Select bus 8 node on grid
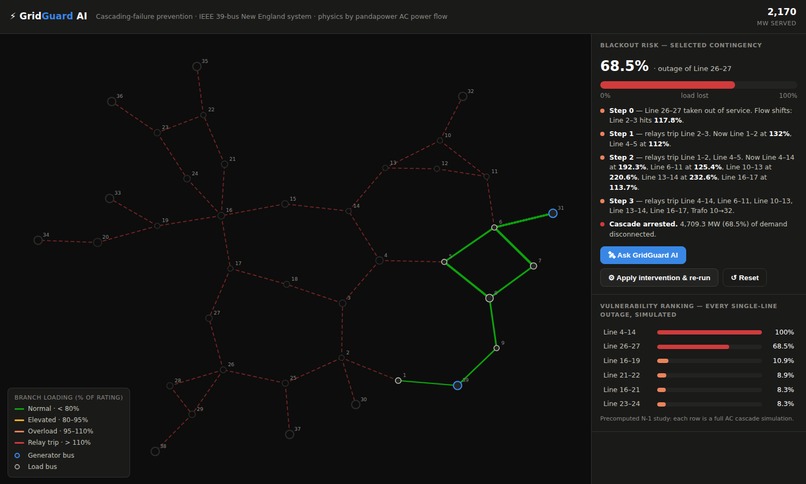Image resolution: width=806 pixels, height=484 pixels. click(x=489, y=298)
